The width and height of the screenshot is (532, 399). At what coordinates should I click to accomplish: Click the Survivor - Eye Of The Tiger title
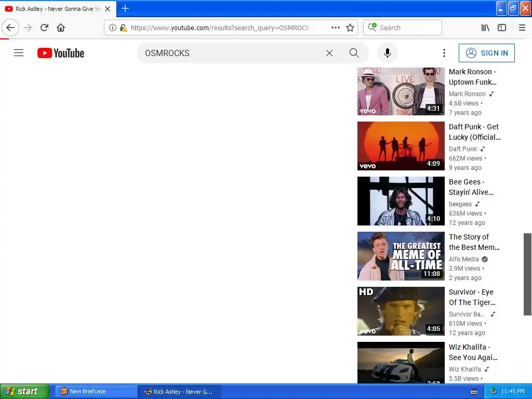pos(472,297)
